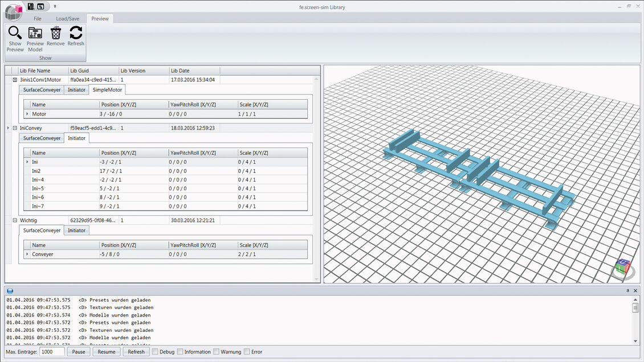Switch to the Load/Save ribbon tab

click(x=68, y=18)
